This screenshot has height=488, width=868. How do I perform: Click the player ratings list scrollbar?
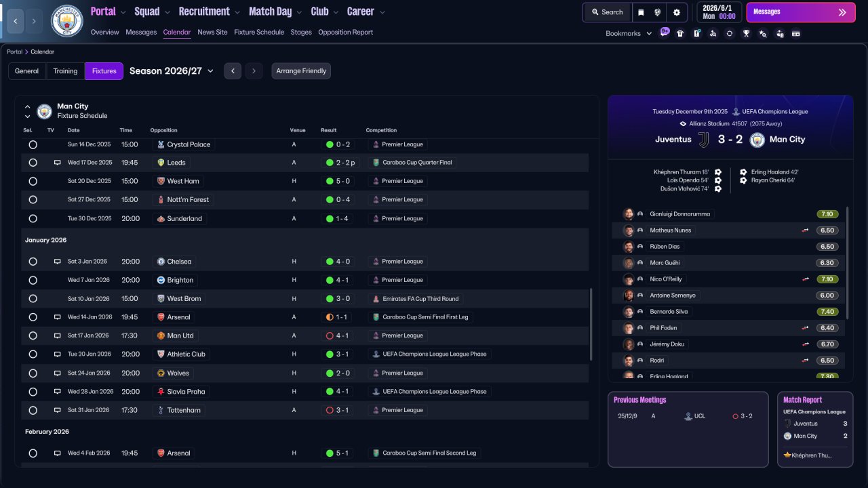(x=848, y=263)
